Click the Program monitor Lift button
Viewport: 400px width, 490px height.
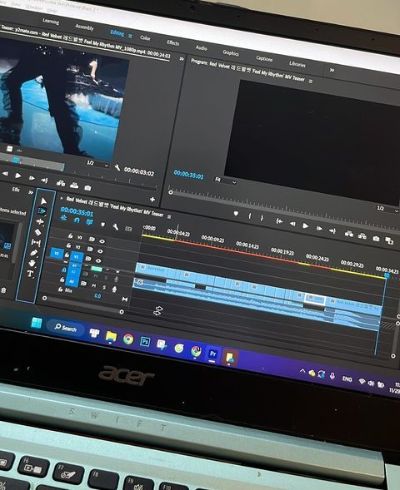[349, 233]
